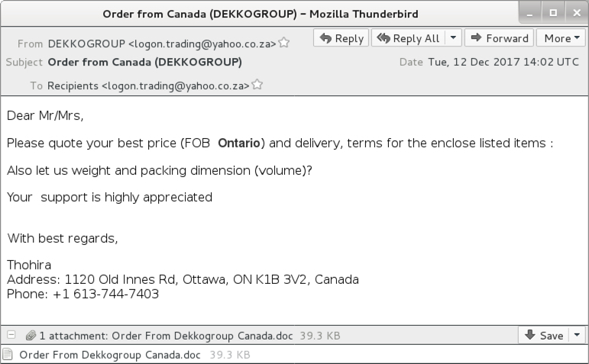Click the attachment summary bar label
589x364 pixels.
tap(166, 336)
